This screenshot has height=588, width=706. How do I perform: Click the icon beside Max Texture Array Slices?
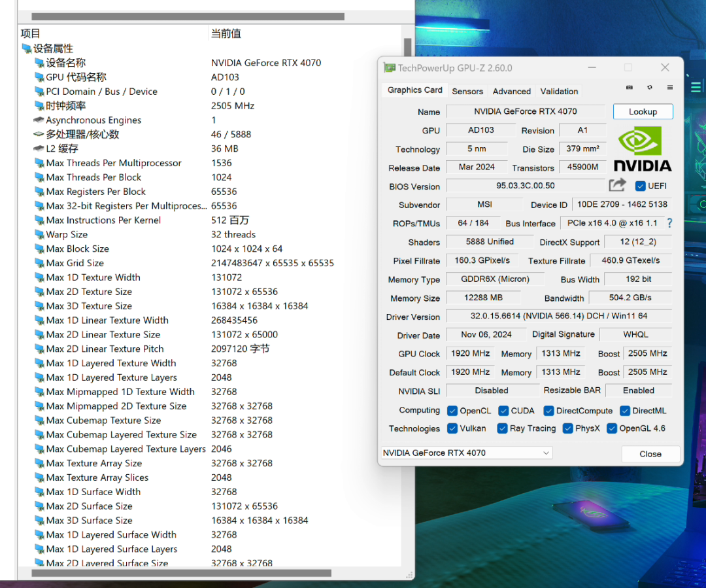pos(40,477)
